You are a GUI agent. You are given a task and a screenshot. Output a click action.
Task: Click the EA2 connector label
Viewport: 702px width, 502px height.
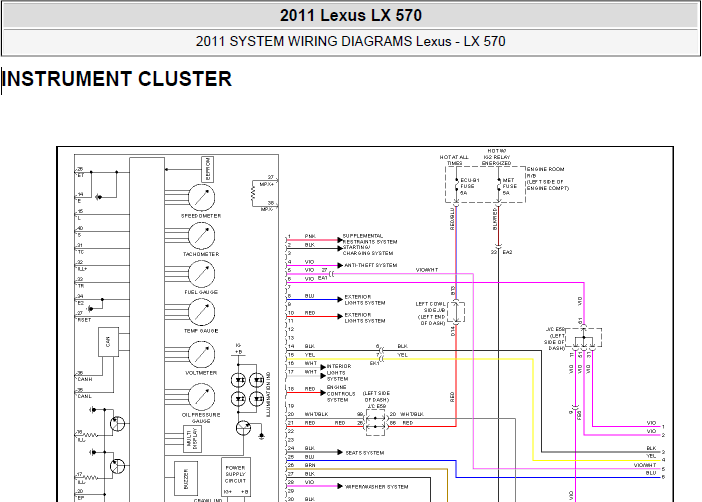coord(507,252)
